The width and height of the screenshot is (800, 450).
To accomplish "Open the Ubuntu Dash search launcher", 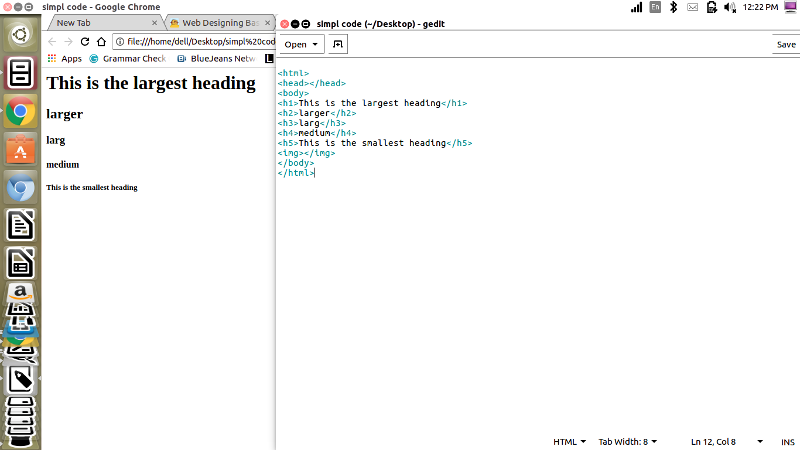I will click(20, 35).
